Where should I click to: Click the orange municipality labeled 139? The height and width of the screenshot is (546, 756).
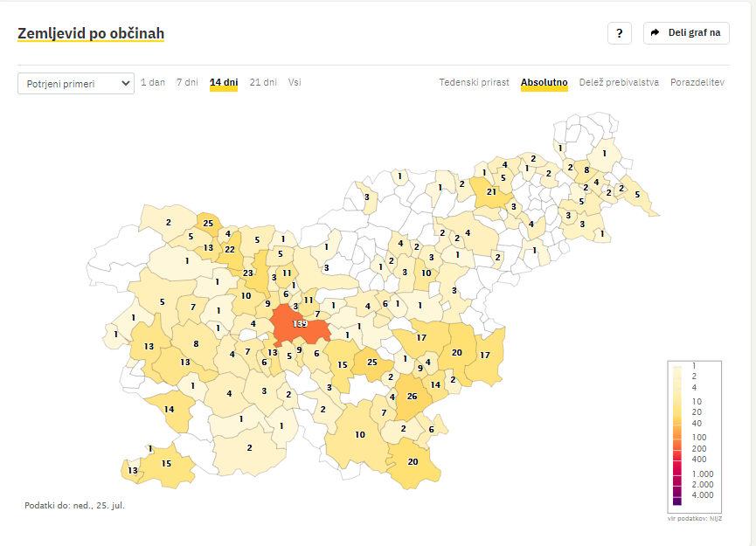point(300,325)
